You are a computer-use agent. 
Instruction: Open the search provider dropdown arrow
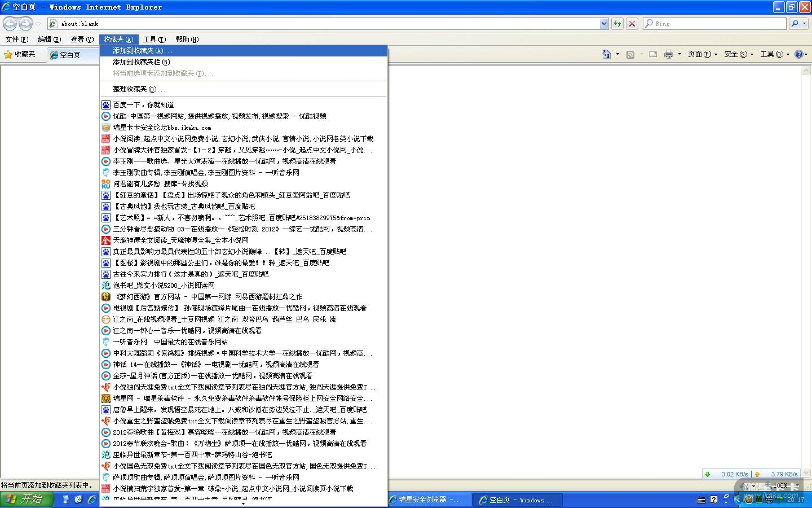point(805,24)
